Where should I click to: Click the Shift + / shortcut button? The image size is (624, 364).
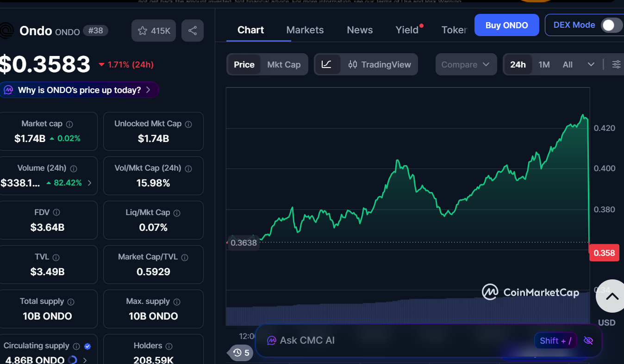pos(555,341)
